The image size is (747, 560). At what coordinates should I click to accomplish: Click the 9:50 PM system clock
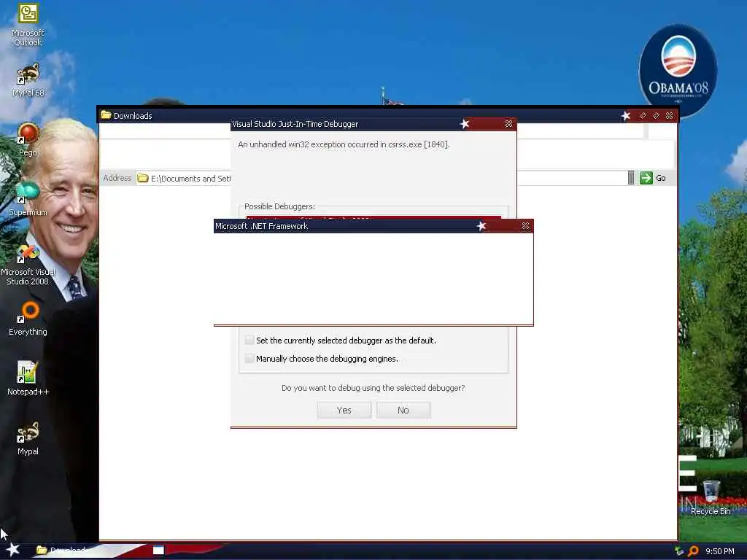pyautogui.click(x=719, y=551)
